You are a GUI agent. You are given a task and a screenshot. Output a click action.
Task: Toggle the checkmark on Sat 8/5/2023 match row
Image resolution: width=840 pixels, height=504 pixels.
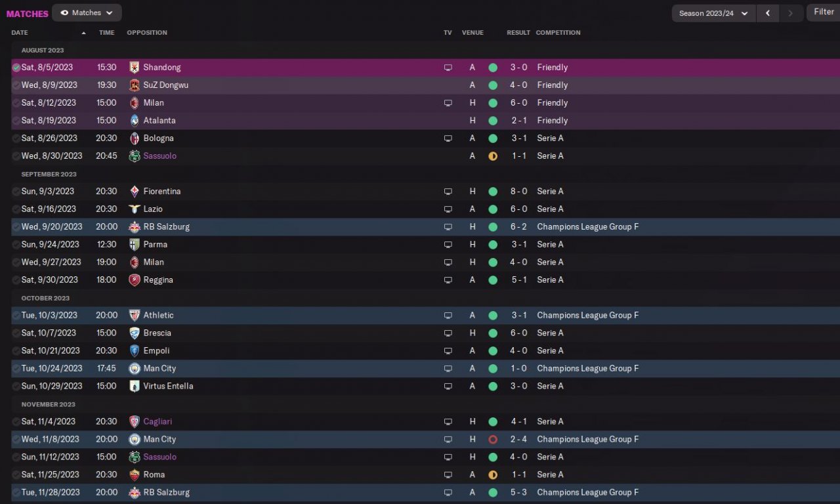[x=16, y=68]
